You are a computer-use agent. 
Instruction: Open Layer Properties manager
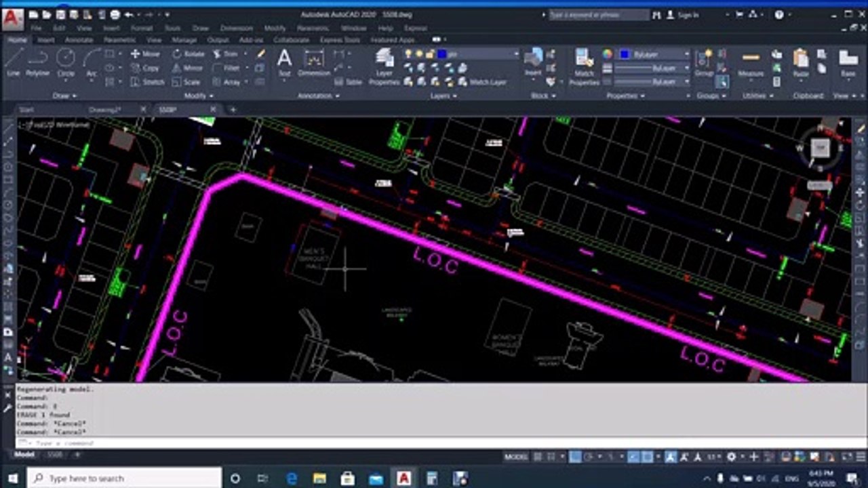[x=384, y=66]
